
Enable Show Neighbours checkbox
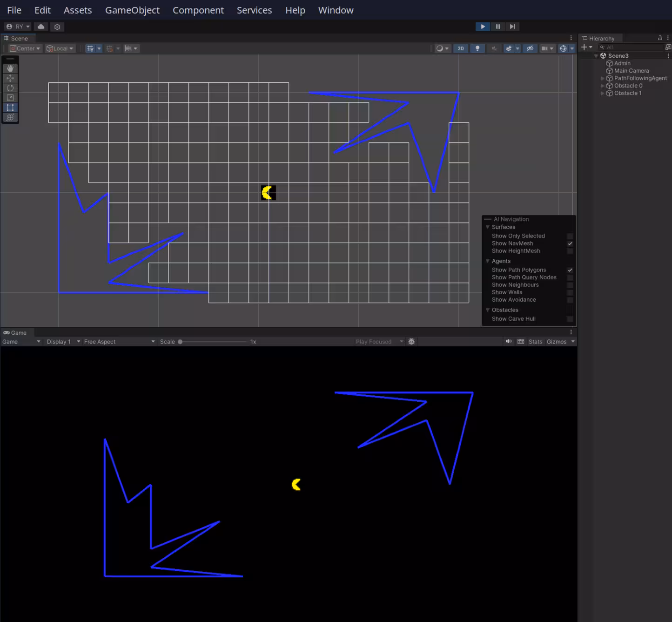tap(570, 285)
